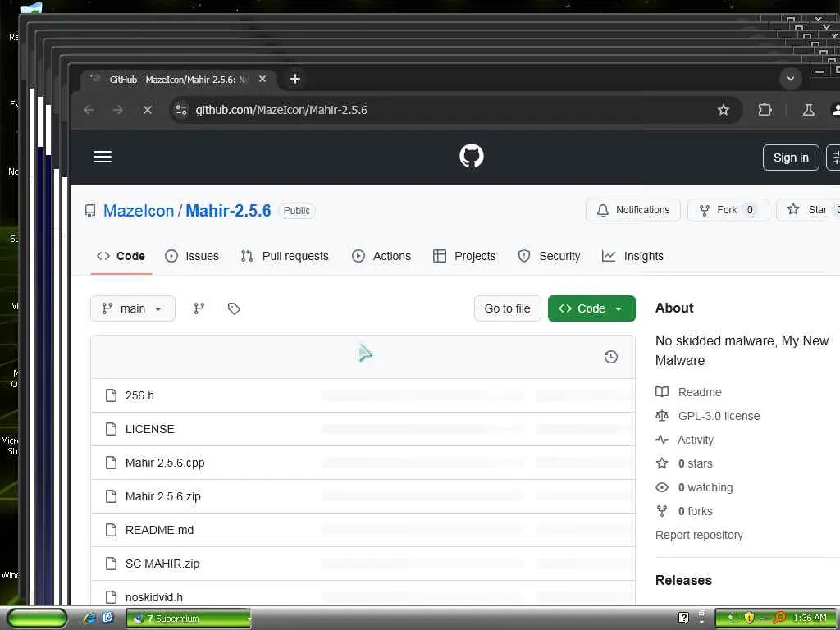Click the file icon beside 256.h
This screenshot has width=840, height=630.
(111, 395)
